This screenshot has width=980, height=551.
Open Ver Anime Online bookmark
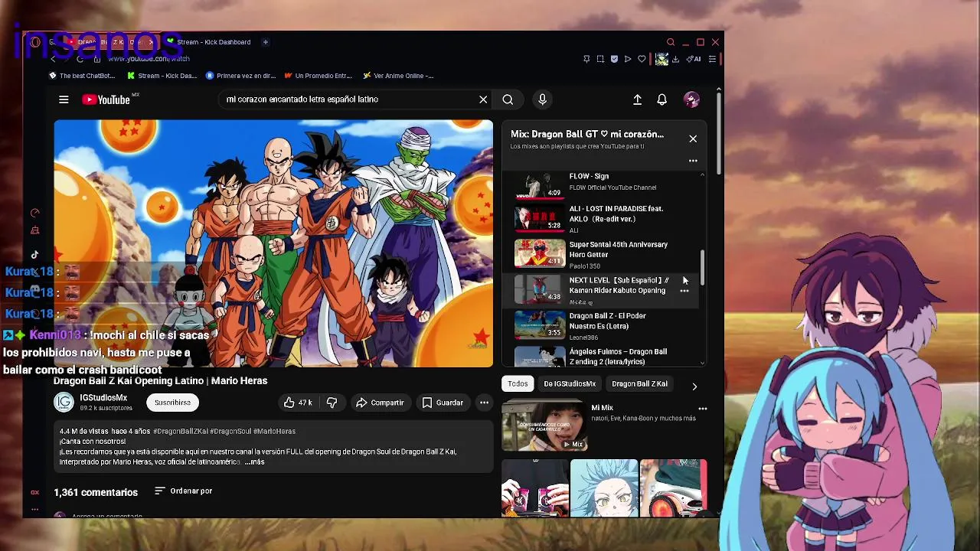point(398,76)
